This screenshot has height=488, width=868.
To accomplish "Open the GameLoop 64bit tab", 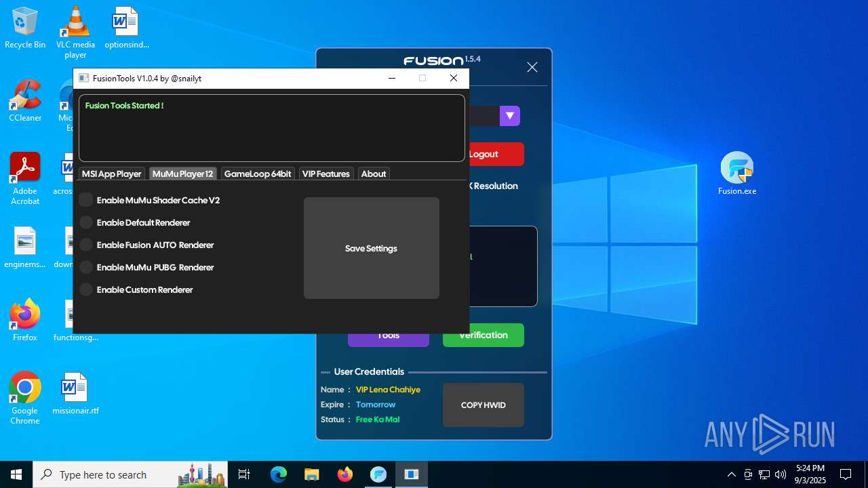I will coord(258,174).
